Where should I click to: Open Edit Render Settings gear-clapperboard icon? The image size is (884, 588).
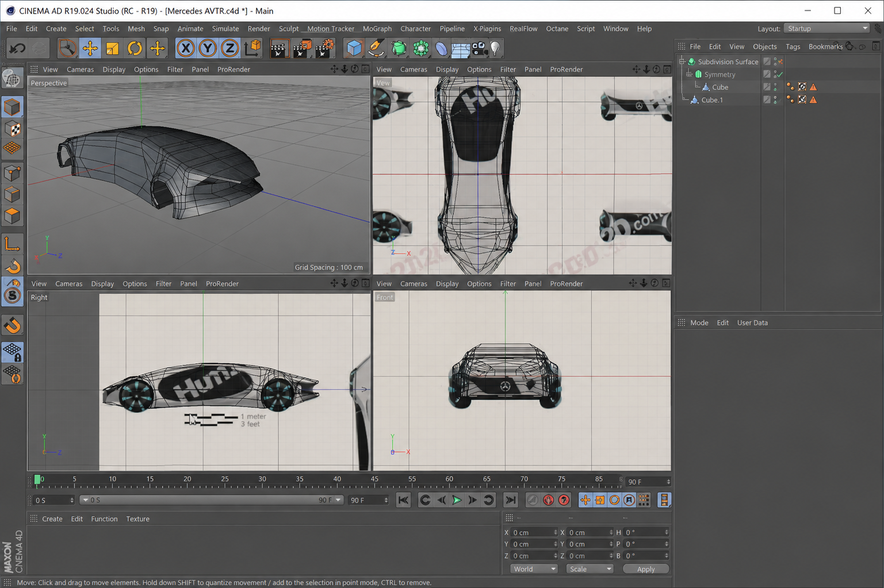click(x=325, y=48)
